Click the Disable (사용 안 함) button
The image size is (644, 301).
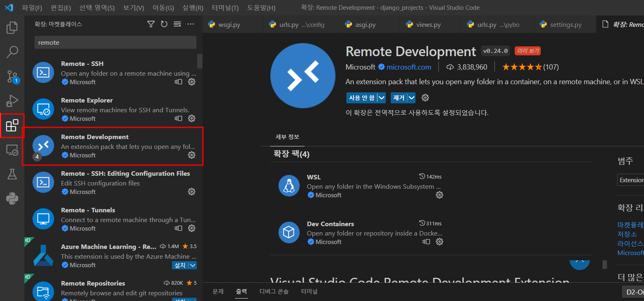[x=362, y=98]
